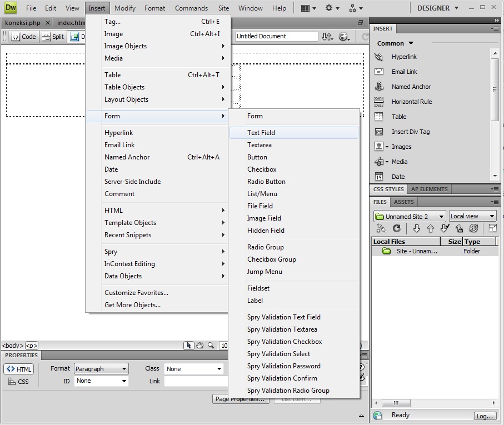Open the Modify menu
Image resolution: width=504 pixels, height=425 pixels.
pyautogui.click(x=124, y=8)
